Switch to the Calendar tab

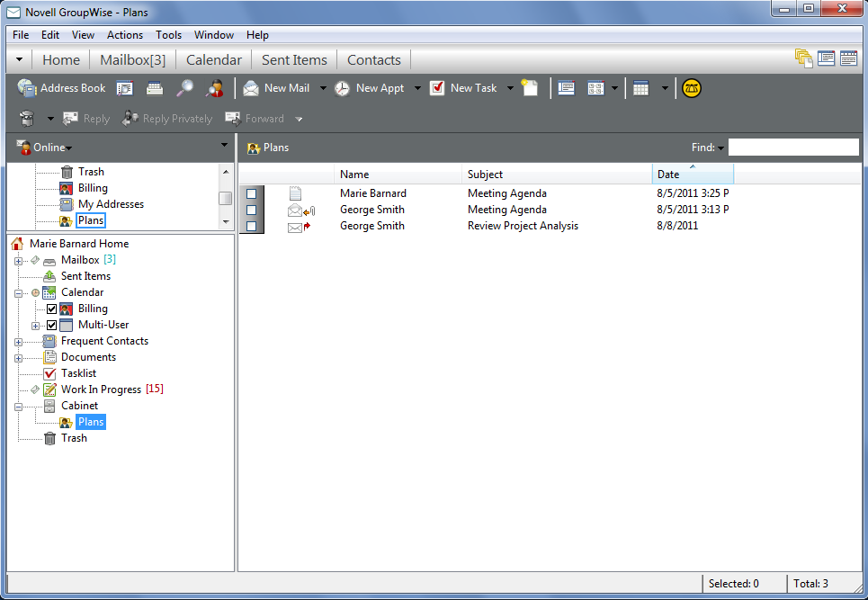214,59
